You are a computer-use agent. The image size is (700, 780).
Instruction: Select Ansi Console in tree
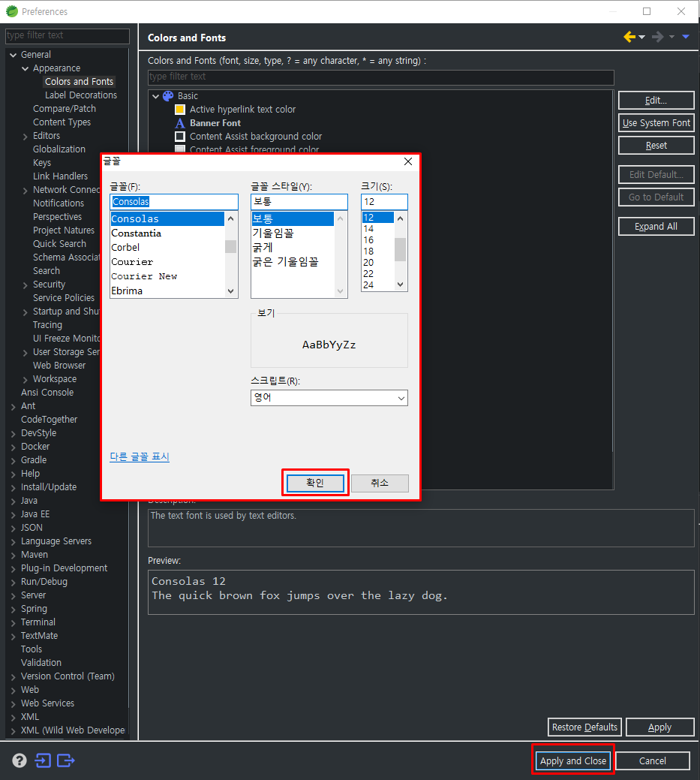pos(47,393)
